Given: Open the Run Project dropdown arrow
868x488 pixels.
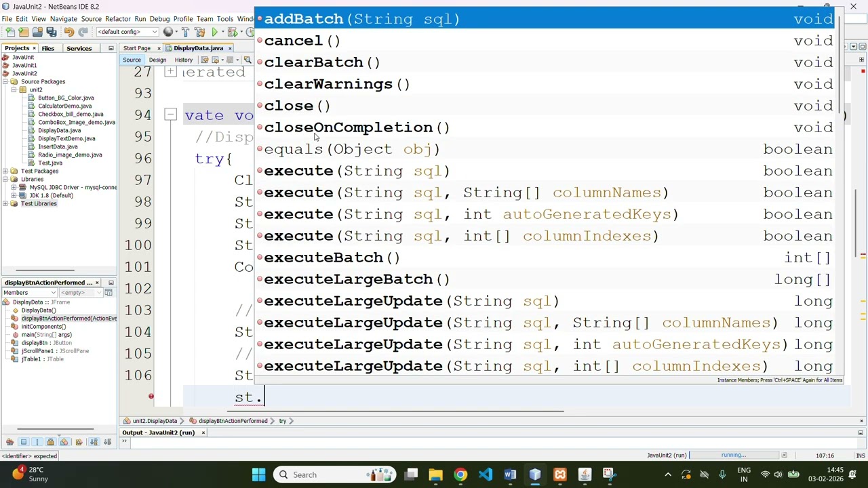Looking at the screenshot, I should pyautogui.click(x=223, y=32).
